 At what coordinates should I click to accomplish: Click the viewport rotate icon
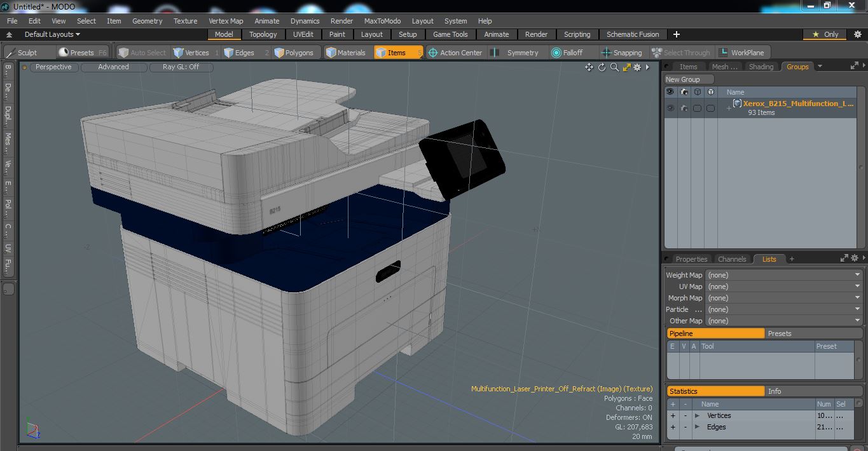click(602, 67)
